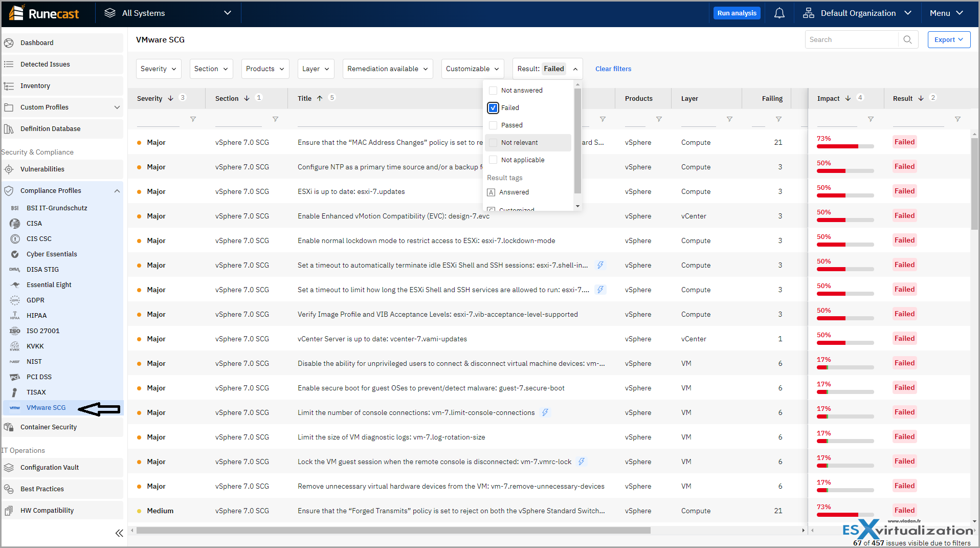Open Layer filter dropdown

(316, 69)
